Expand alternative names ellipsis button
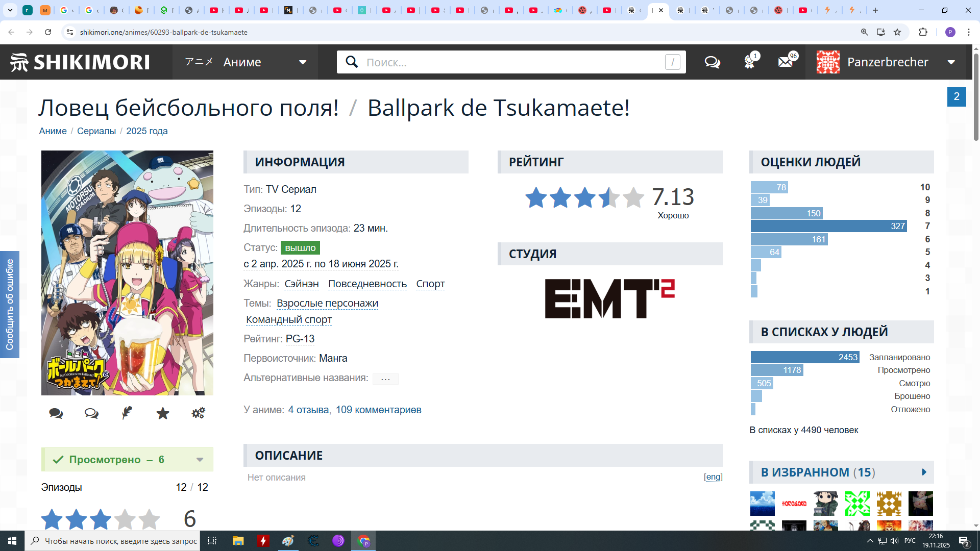980x551 pixels. pos(385,379)
